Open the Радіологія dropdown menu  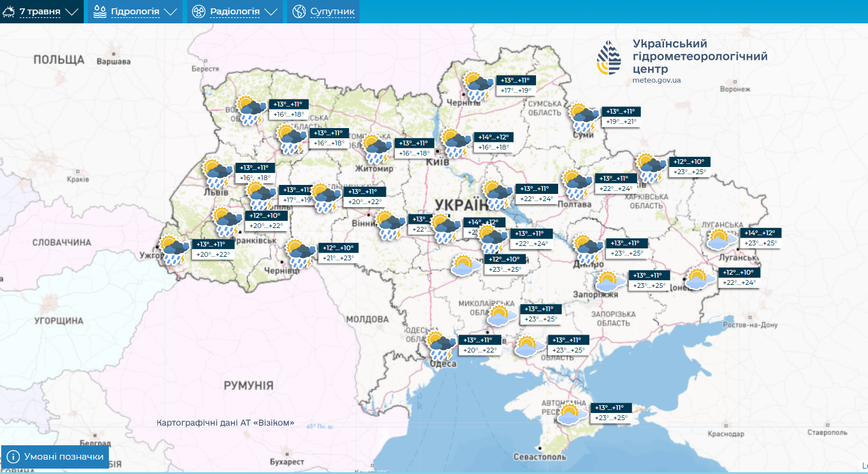(x=235, y=11)
